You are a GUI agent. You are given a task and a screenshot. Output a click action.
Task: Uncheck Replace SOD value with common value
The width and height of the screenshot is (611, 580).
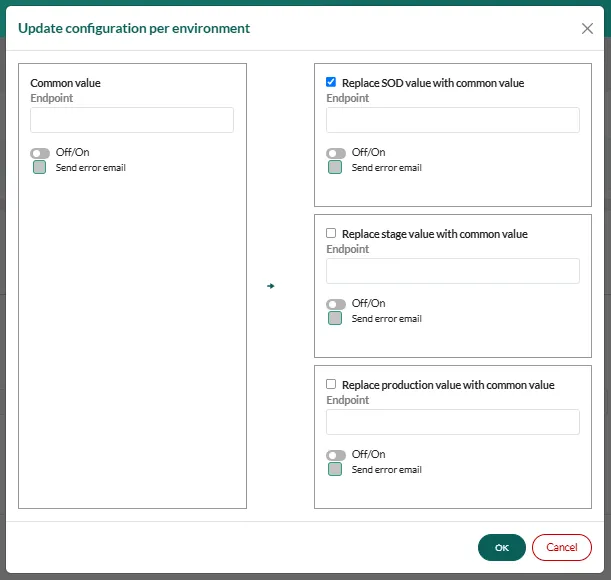pos(331,83)
